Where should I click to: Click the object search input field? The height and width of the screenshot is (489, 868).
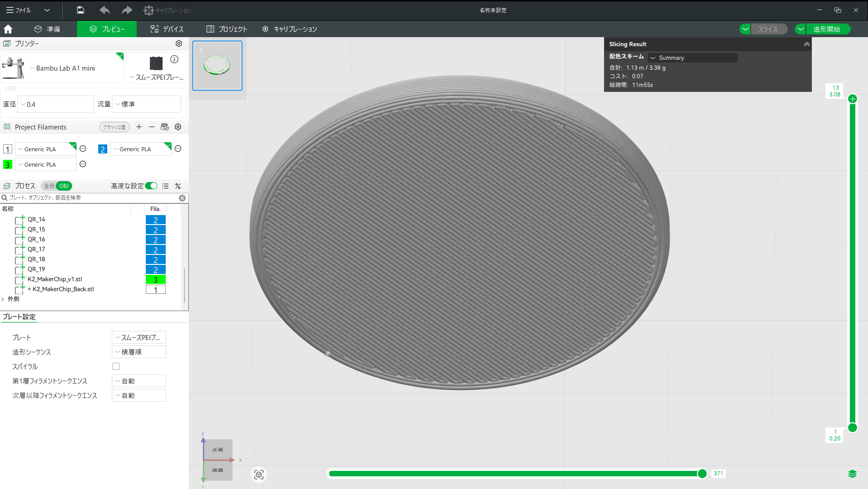[x=93, y=198]
